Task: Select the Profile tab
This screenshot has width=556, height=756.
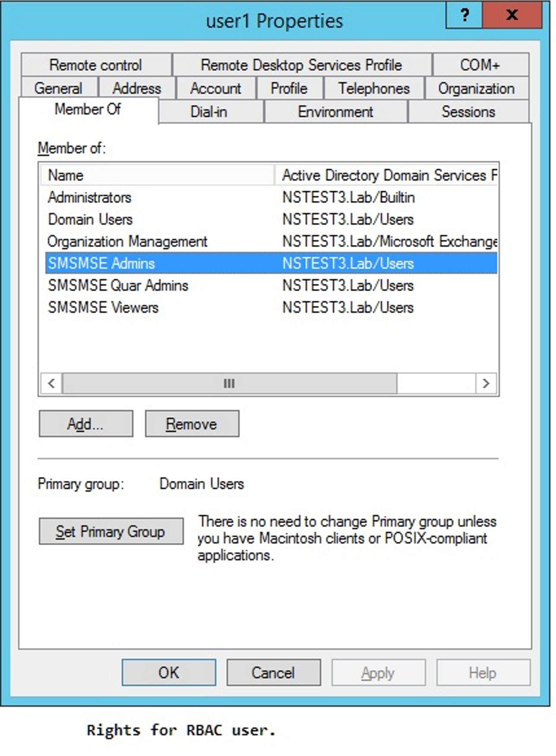Action: click(289, 88)
